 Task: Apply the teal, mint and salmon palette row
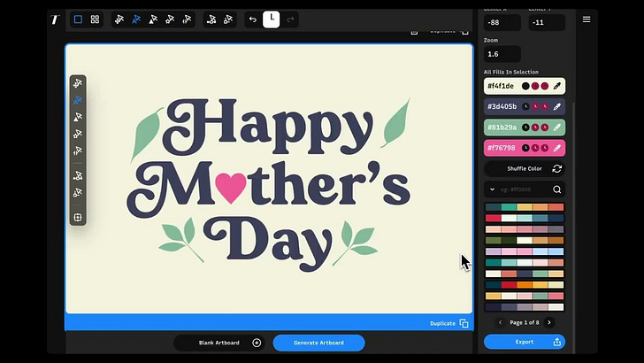coord(525,263)
